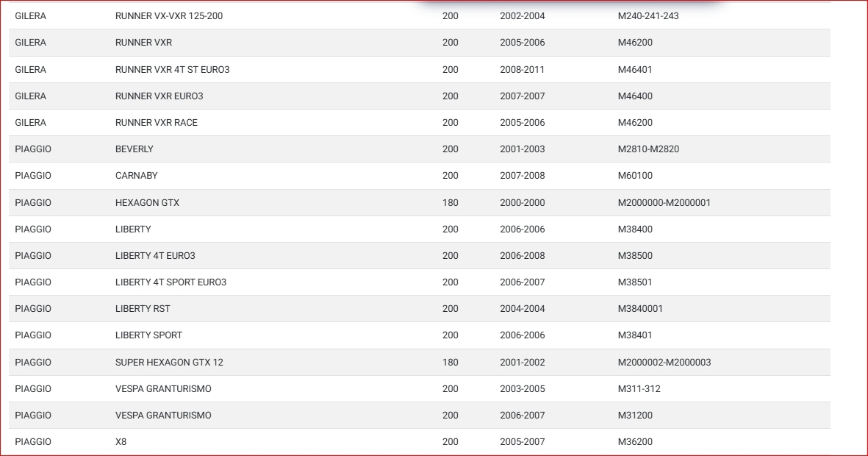Click chassis code M36200
868x456 pixels.
tap(634, 442)
